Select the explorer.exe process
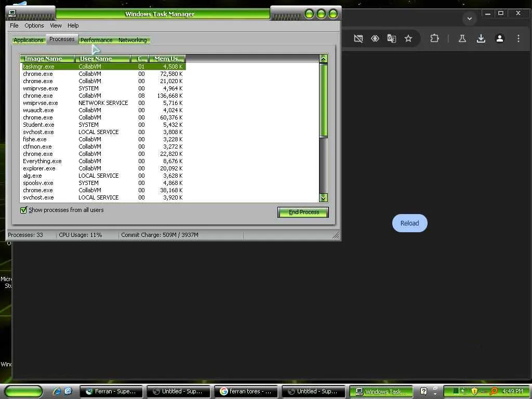Viewport: 532px width, 399px height. click(x=103, y=168)
